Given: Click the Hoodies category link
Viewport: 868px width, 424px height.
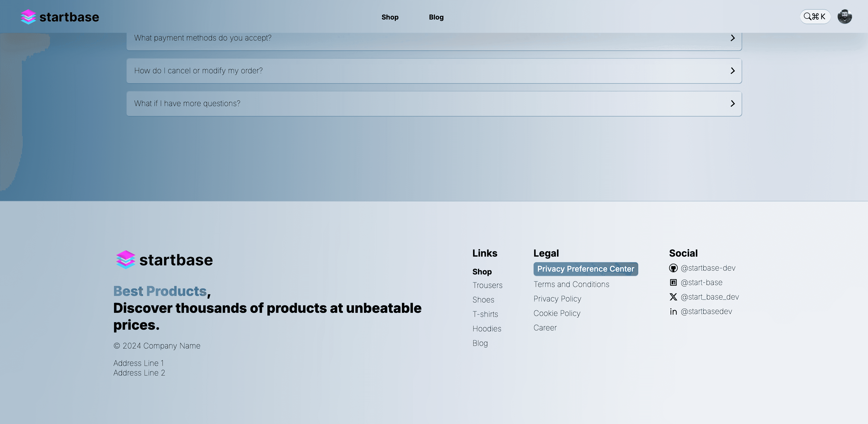Looking at the screenshot, I should (x=487, y=329).
